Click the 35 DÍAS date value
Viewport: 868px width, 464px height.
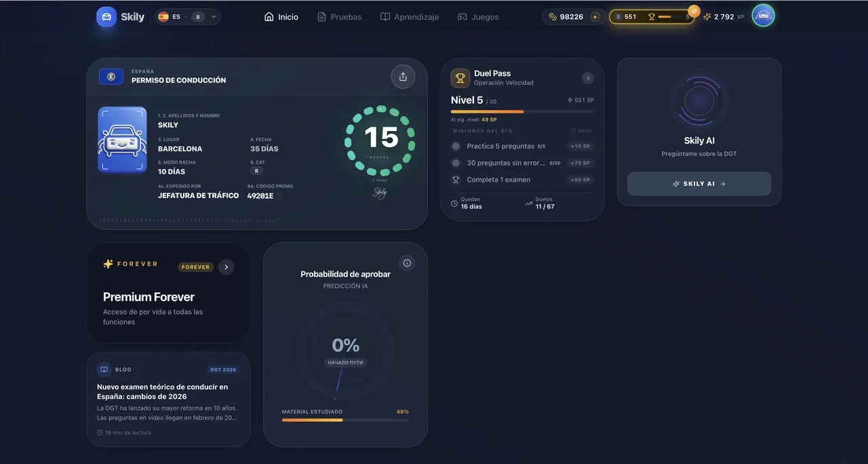264,149
